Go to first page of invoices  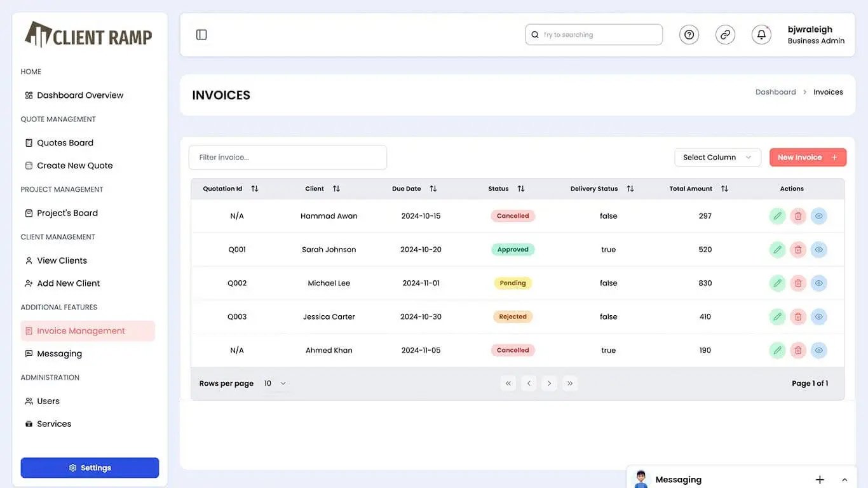click(x=508, y=383)
